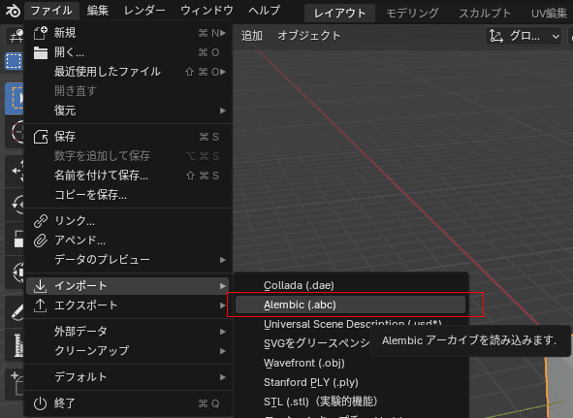Choose 終了 to quit Blender
Screen dimensions: 573x418
pyautogui.click(x=128, y=403)
